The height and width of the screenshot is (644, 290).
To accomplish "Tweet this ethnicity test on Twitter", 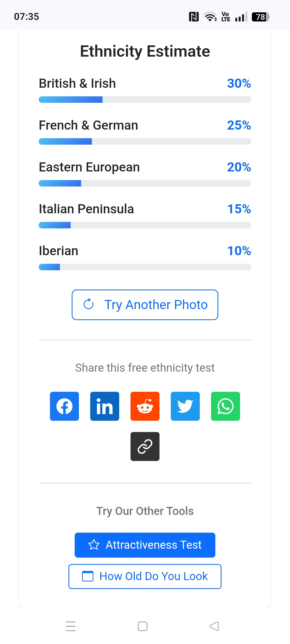I will pos(185,406).
